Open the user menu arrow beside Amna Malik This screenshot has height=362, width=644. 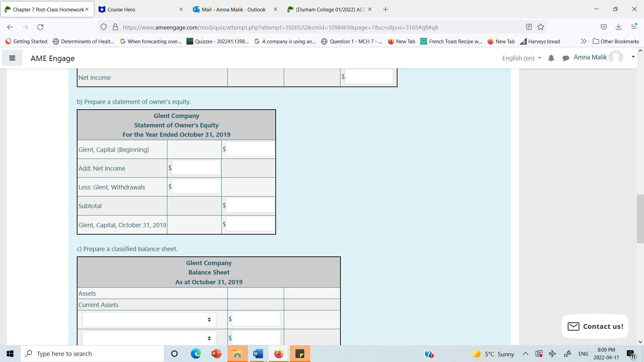pyautogui.click(x=633, y=57)
